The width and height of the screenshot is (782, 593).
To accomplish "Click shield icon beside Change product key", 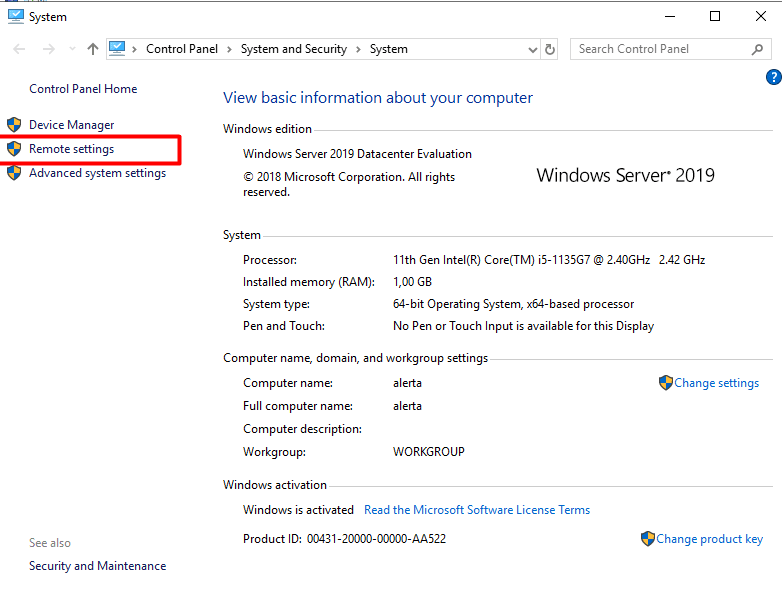I will click(648, 539).
